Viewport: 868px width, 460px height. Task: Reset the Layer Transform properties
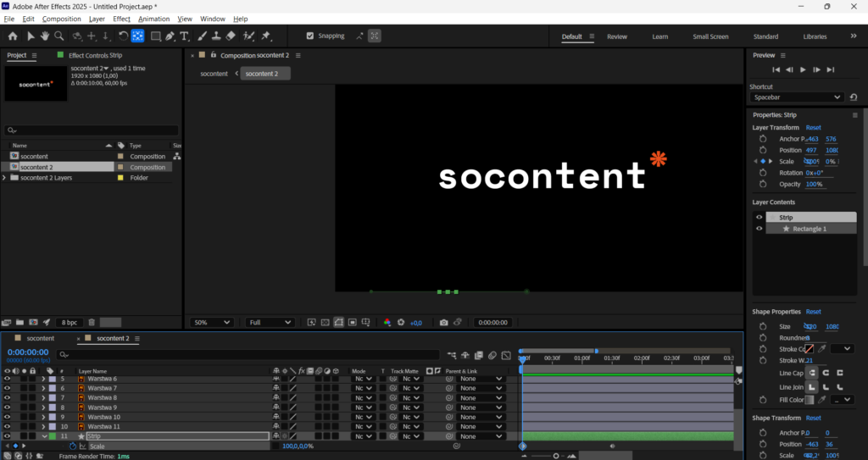813,127
